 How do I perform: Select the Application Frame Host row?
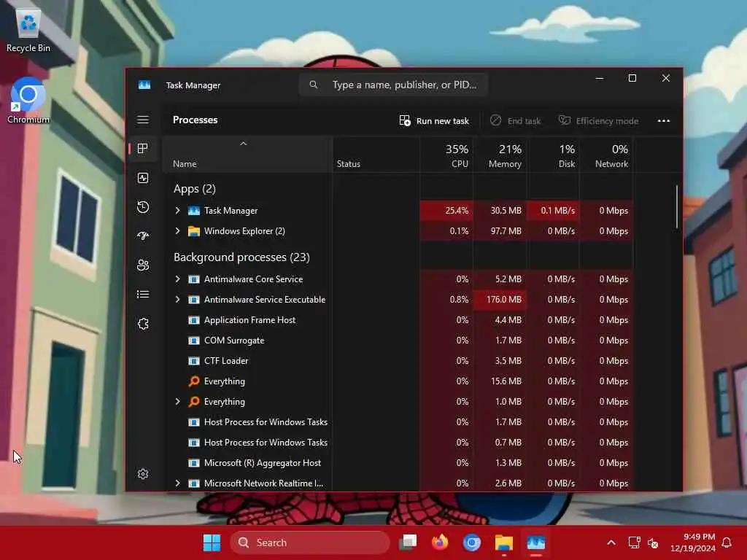(398, 320)
